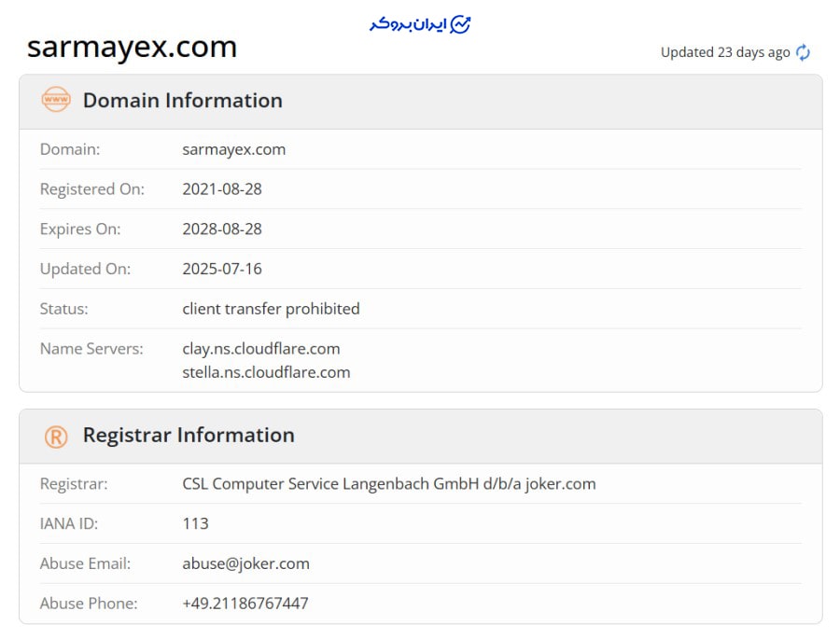Screen dimensions: 840x639
Task: Click the Name Servers: label
Action: 91,349
